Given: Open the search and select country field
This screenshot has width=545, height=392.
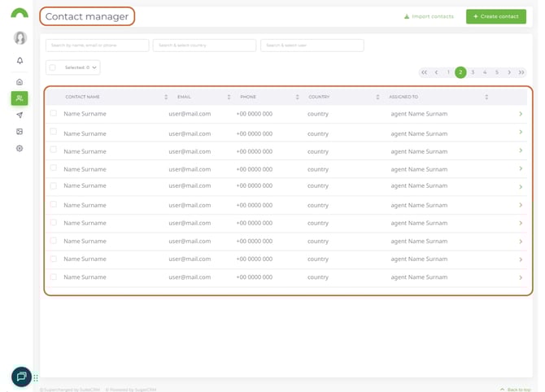Looking at the screenshot, I should point(204,46).
